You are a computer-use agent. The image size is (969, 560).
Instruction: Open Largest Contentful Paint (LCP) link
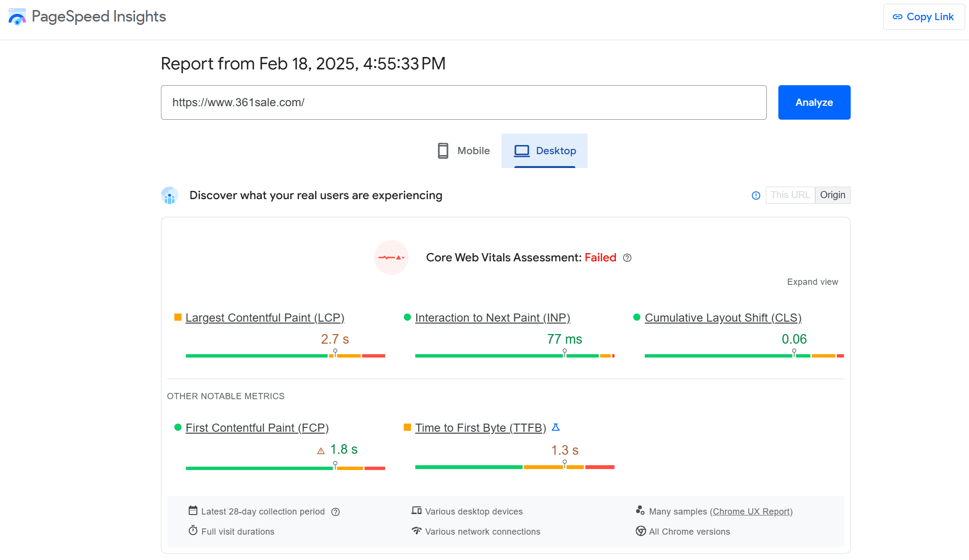(x=265, y=318)
